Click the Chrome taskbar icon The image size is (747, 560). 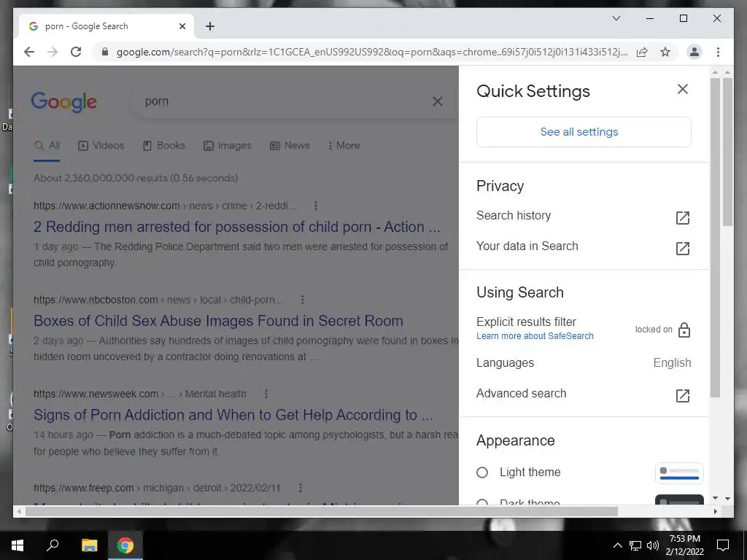125,545
